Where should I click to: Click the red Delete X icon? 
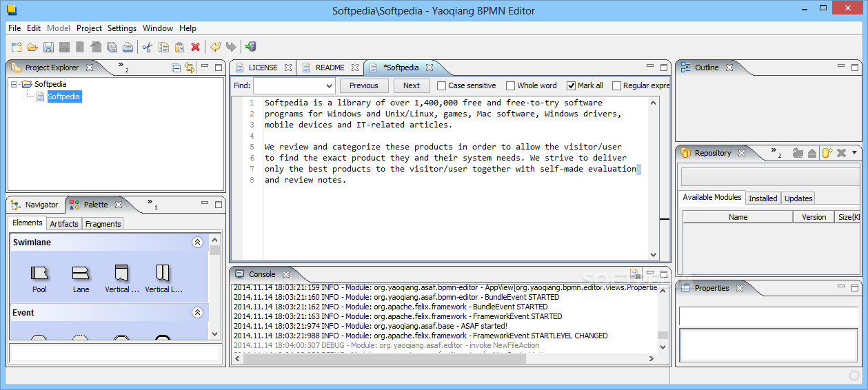pyautogui.click(x=195, y=47)
